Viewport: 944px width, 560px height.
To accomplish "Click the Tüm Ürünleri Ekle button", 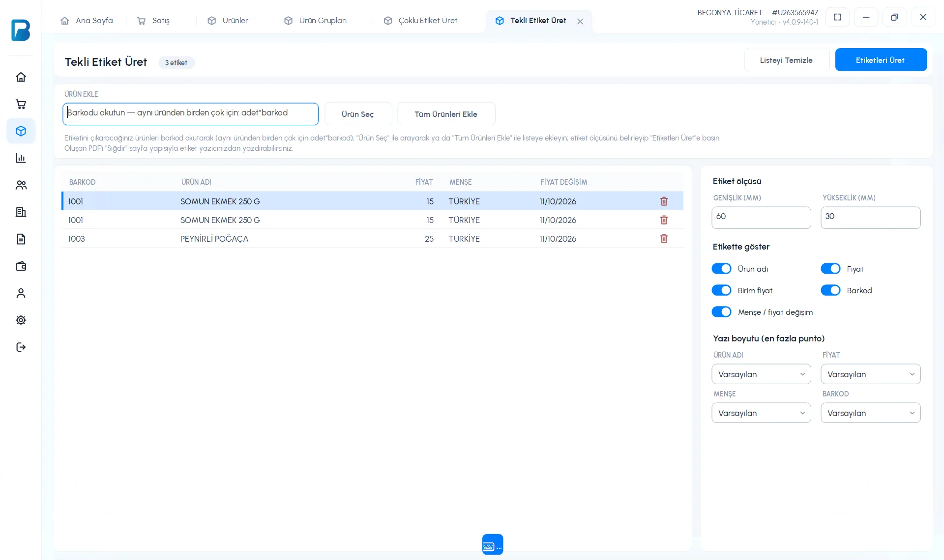I will click(446, 114).
